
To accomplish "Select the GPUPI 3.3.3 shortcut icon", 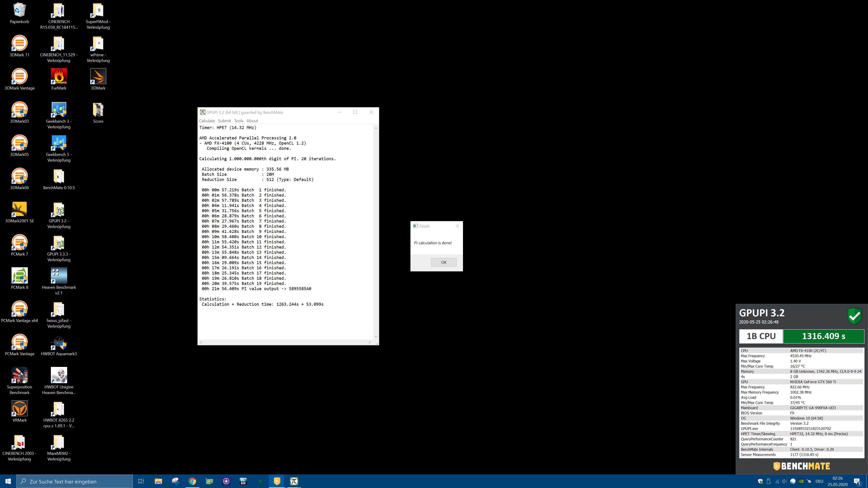I will (59, 249).
